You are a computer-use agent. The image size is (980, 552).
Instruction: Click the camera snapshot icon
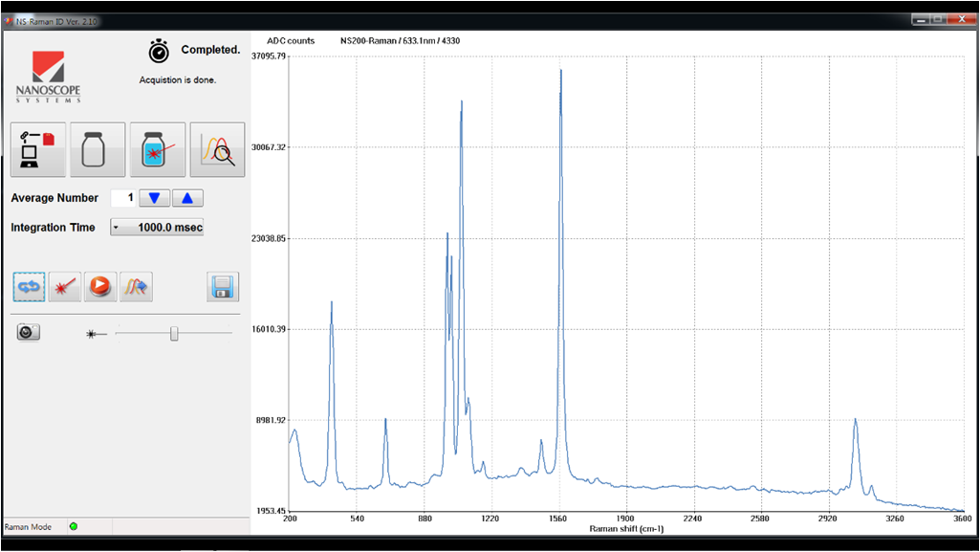pos(29,333)
